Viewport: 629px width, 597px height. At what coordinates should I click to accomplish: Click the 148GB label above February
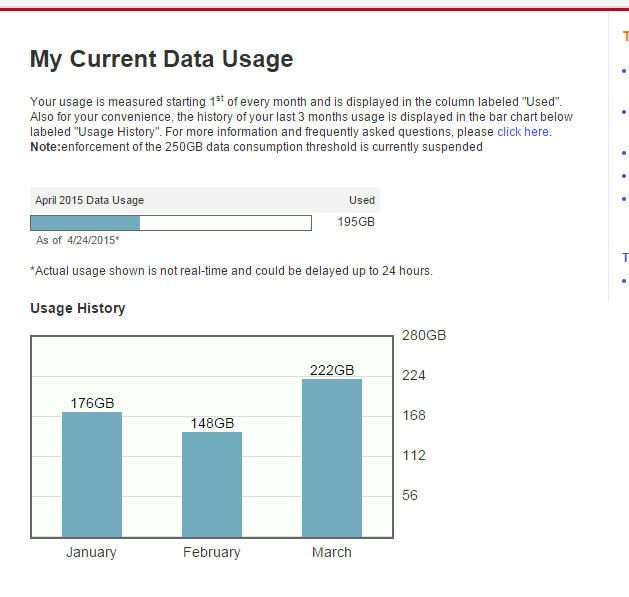tap(212, 423)
